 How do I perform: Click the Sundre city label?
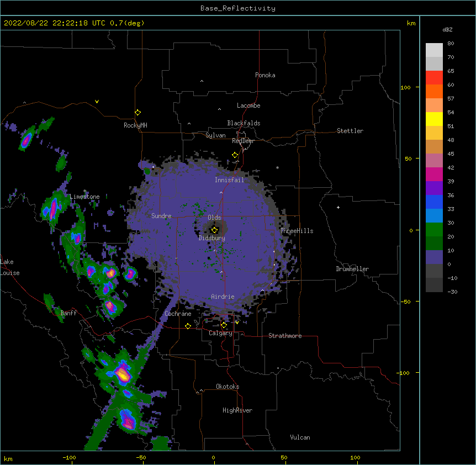(x=161, y=216)
